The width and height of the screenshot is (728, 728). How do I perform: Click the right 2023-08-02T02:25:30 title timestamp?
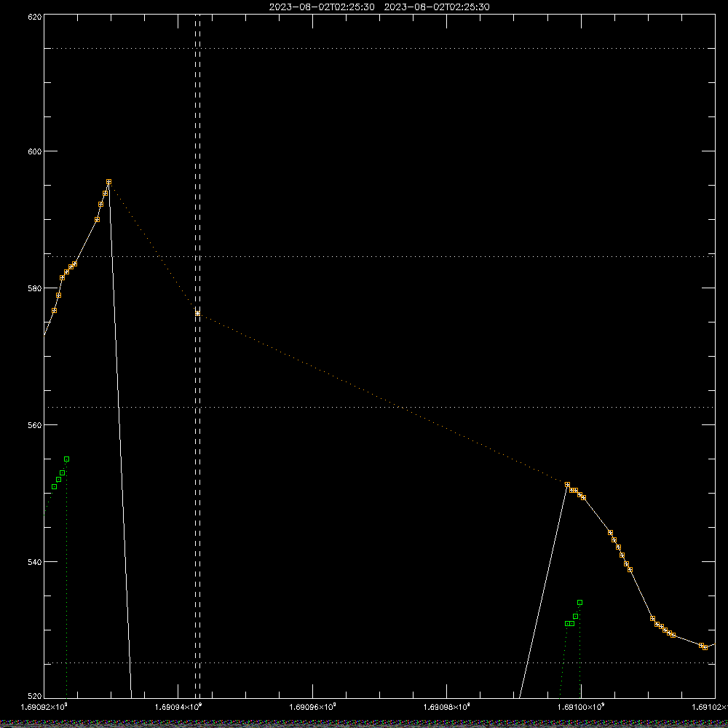pos(436,7)
